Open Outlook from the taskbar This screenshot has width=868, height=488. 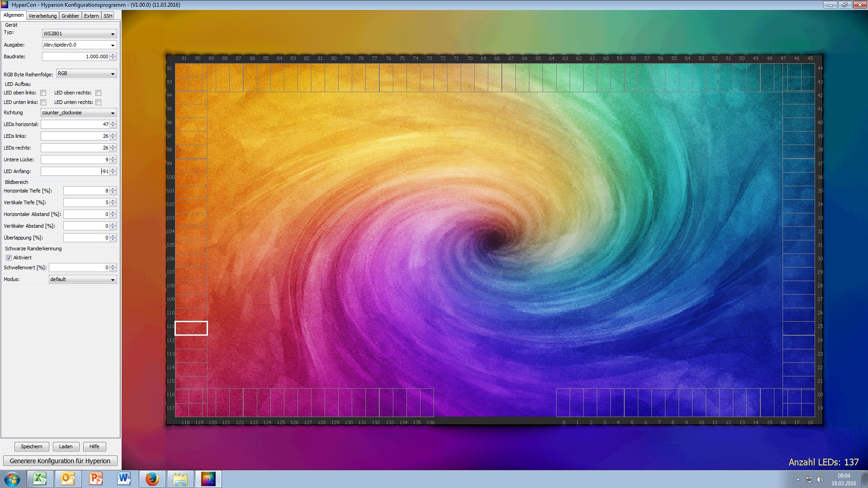(68, 479)
